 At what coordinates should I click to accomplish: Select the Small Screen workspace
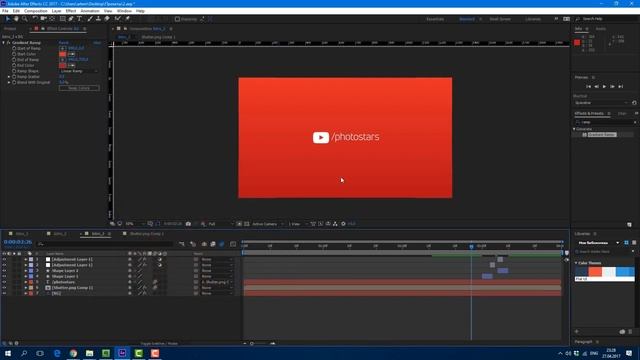[500, 19]
